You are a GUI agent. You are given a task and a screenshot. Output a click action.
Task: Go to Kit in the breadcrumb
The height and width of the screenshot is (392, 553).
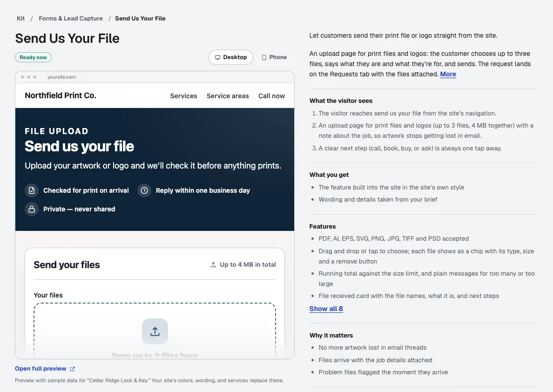coord(21,18)
